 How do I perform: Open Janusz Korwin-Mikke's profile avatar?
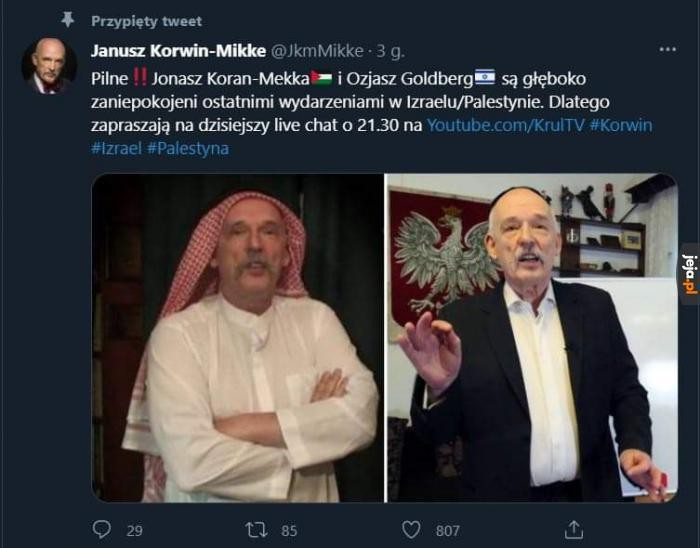pos(49,66)
